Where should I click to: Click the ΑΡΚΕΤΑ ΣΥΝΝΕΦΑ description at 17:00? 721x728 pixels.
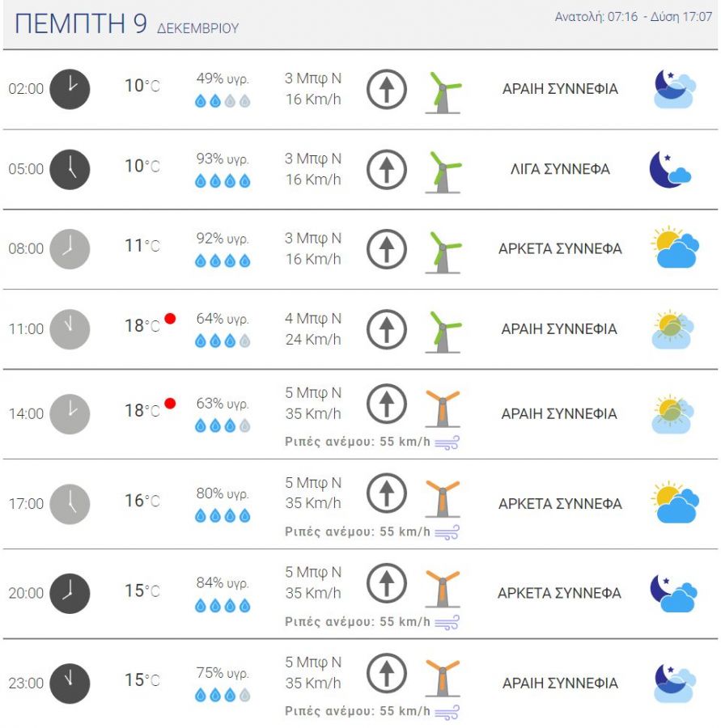point(560,504)
